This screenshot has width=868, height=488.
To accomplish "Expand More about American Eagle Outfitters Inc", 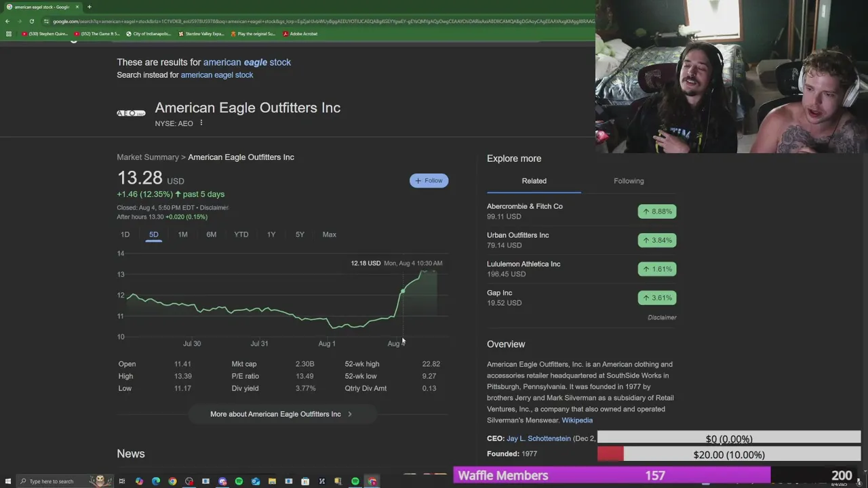I will pyautogui.click(x=281, y=414).
